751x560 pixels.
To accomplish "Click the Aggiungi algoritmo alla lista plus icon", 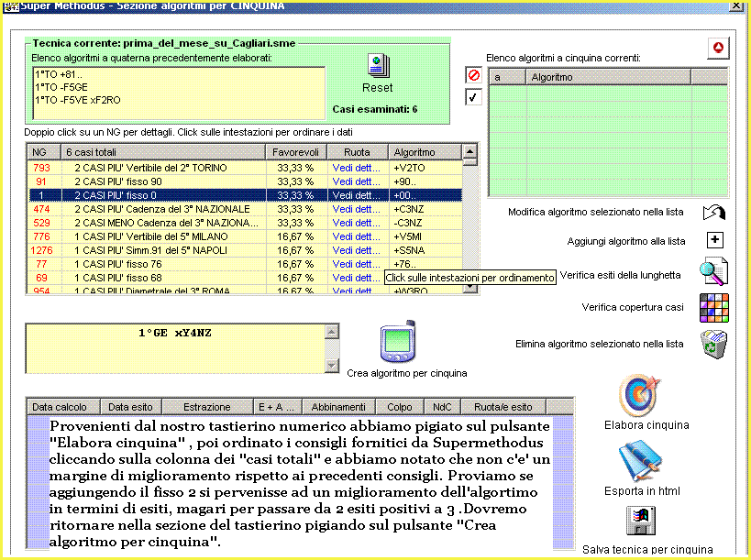I will [715, 240].
